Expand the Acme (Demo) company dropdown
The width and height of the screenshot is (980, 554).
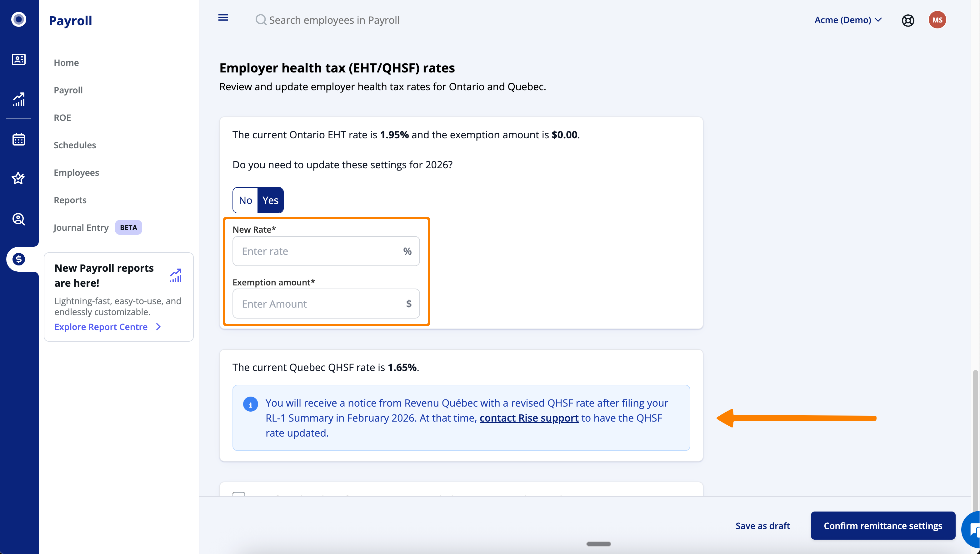[x=848, y=20]
